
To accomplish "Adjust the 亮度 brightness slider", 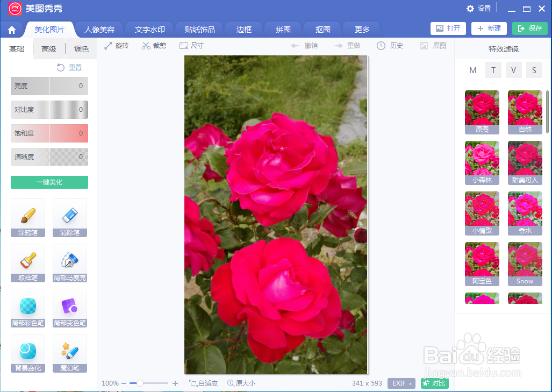I will [x=49, y=86].
